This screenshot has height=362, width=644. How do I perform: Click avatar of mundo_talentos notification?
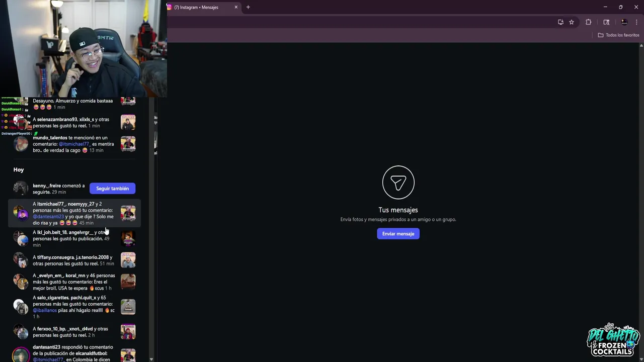click(21, 144)
